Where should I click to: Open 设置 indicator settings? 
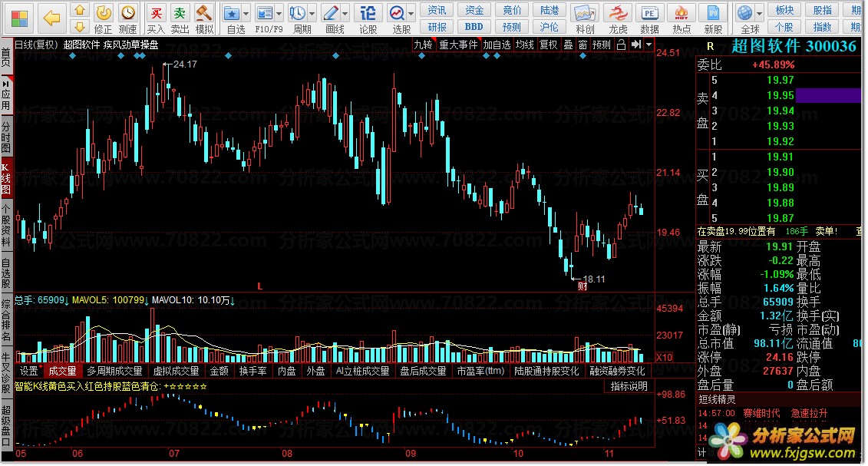pos(29,371)
